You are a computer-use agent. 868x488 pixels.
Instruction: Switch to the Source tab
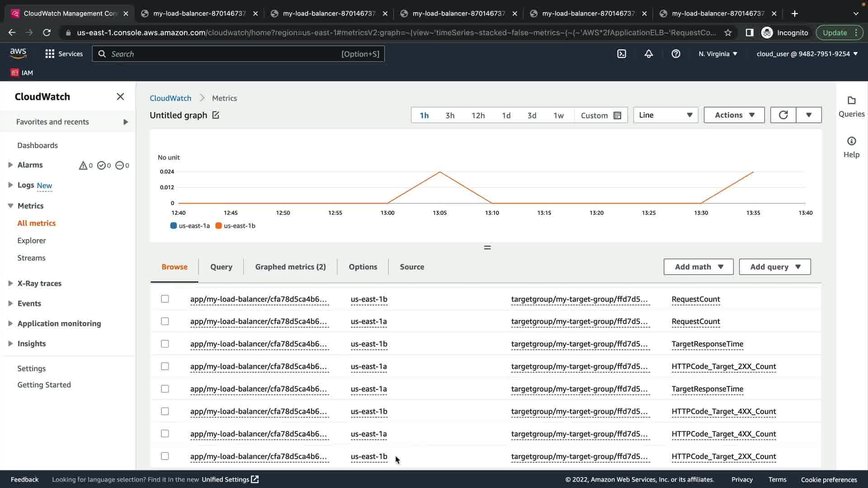(412, 267)
